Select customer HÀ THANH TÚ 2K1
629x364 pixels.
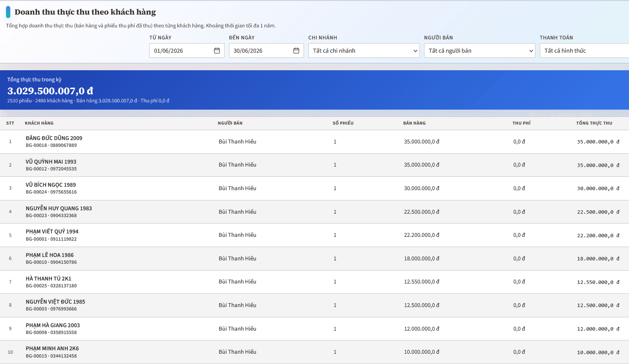(48, 278)
